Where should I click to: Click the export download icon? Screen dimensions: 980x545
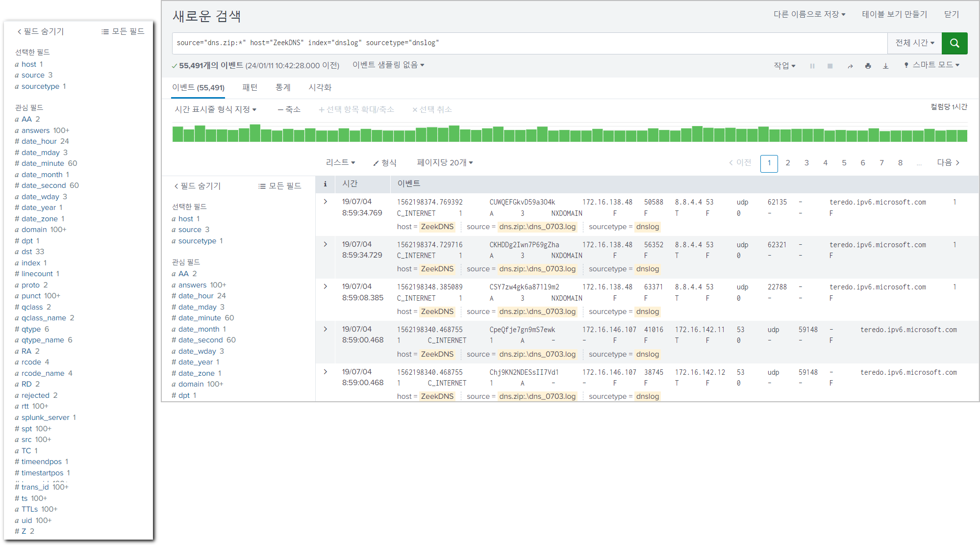tap(886, 66)
